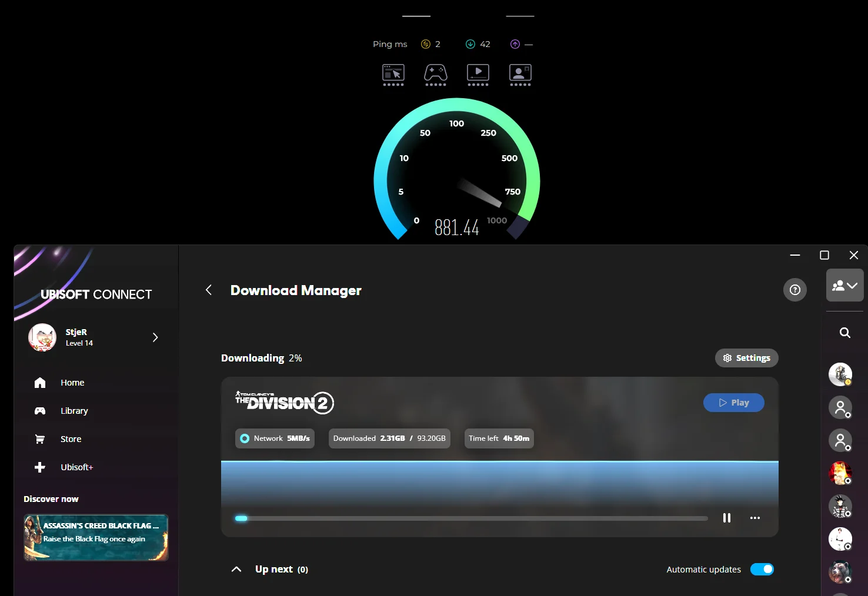Viewport: 868px width, 596px height.
Task: Open search in the friends sidebar
Action: (845, 333)
